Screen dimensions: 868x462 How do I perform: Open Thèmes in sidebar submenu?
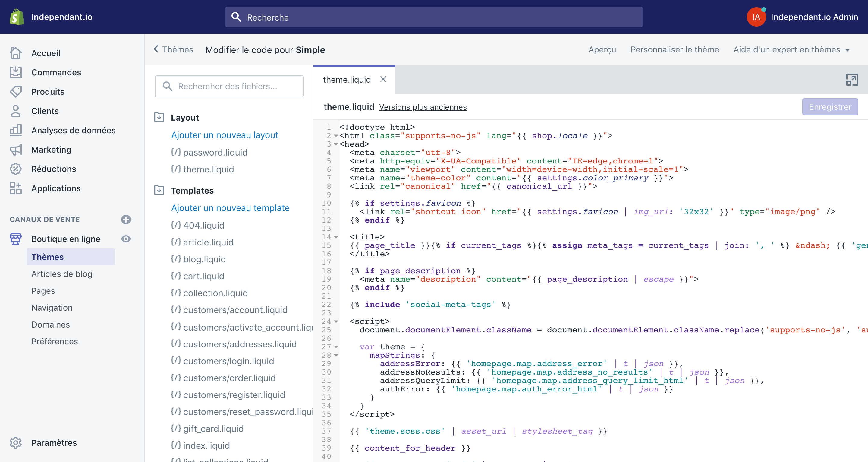[x=71, y=257]
